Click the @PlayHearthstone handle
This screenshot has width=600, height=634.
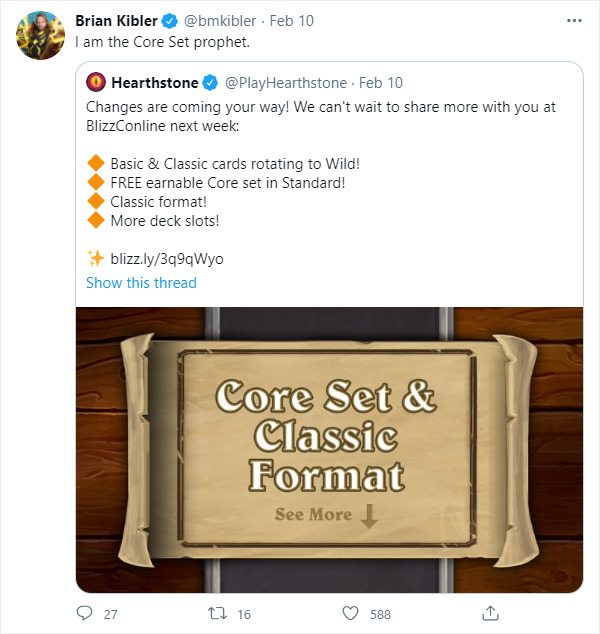pyautogui.click(x=287, y=82)
